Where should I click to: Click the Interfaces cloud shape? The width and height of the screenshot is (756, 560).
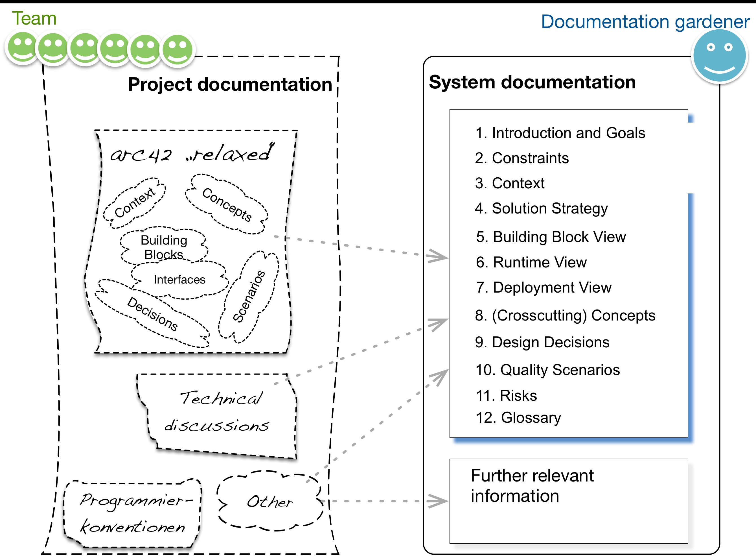pyautogui.click(x=179, y=280)
